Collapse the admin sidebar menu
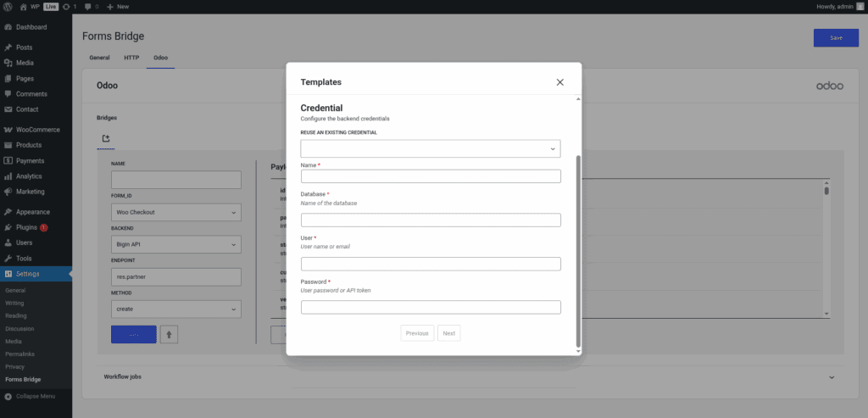The width and height of the screenshot is (868, 418). (x=31, y=397)
